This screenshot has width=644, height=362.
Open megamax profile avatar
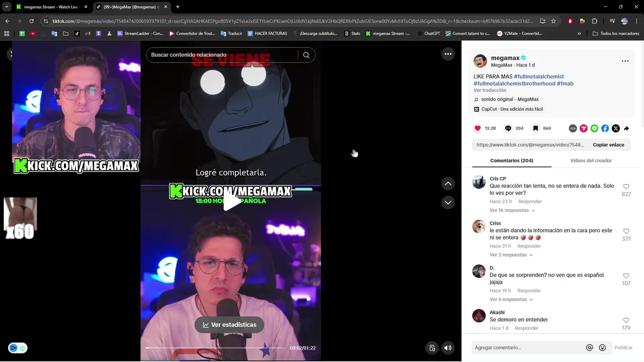(480, 61)
